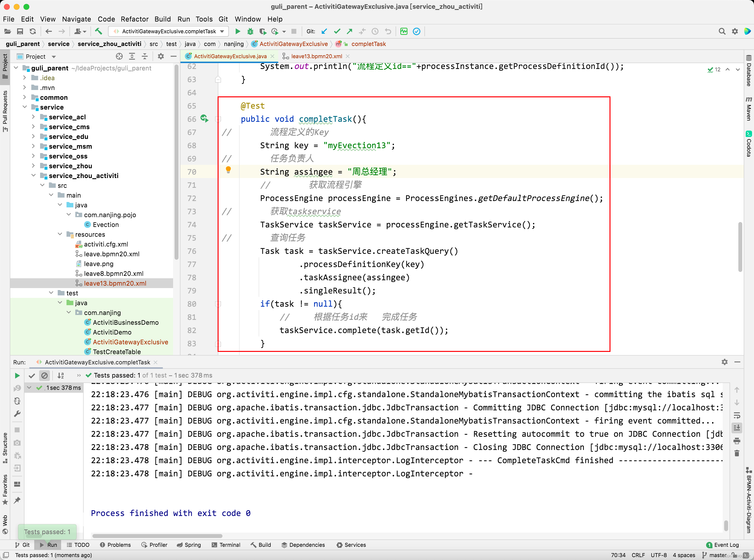Switch to leave13.bpmn20.xml editor tab

point(316,56)
